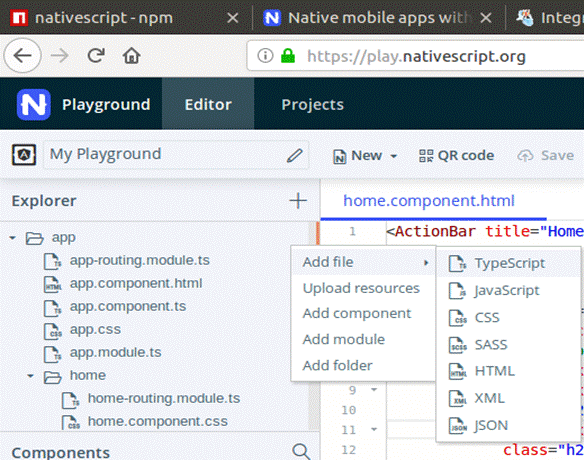Click the pencil edit icon beside My Playground
This screenshot has width=584, height=460.
[294, 156]
